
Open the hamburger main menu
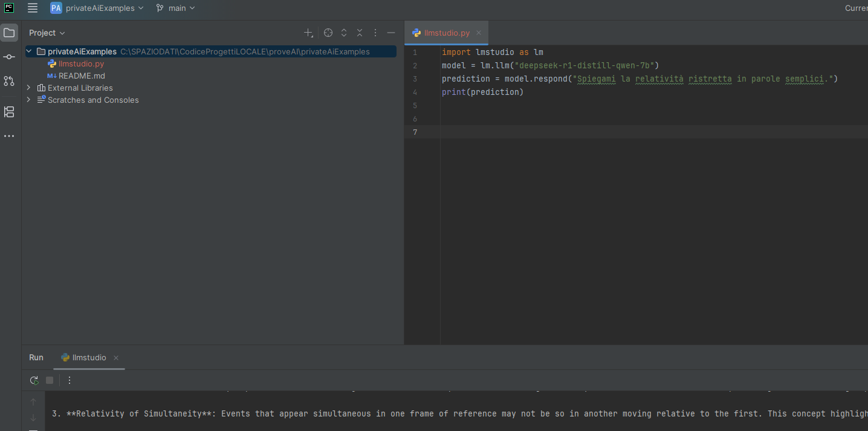(x=33, y=8)
